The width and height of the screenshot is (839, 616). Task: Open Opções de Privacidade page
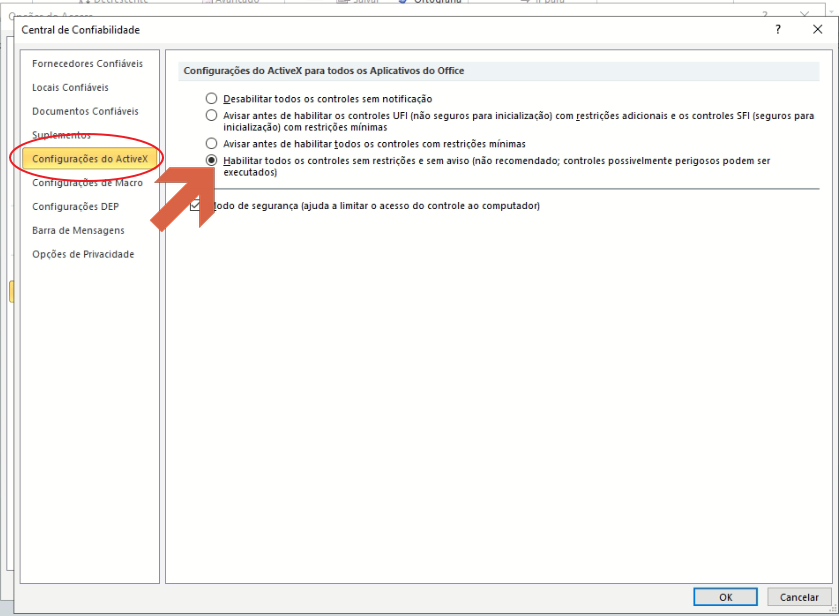(83, 254)
